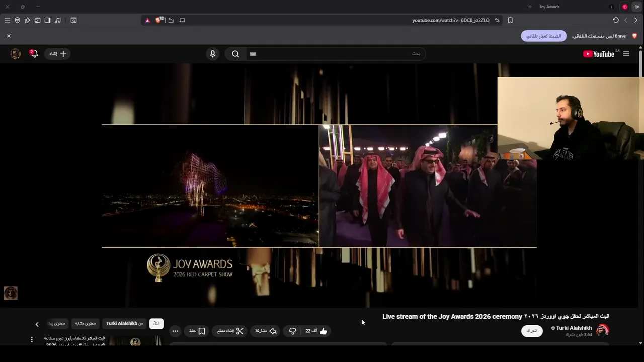Create a clip with scissors button
644x362 pixels.
[230, 331]
